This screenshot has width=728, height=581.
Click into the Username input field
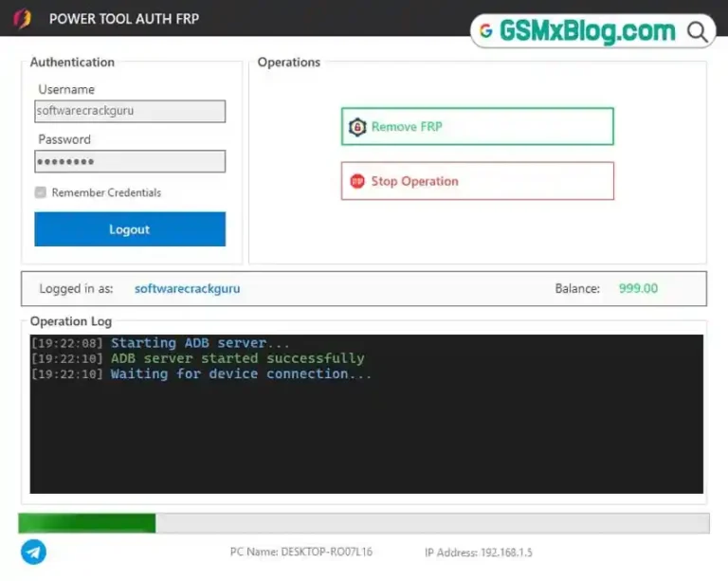tap(130, 111)
